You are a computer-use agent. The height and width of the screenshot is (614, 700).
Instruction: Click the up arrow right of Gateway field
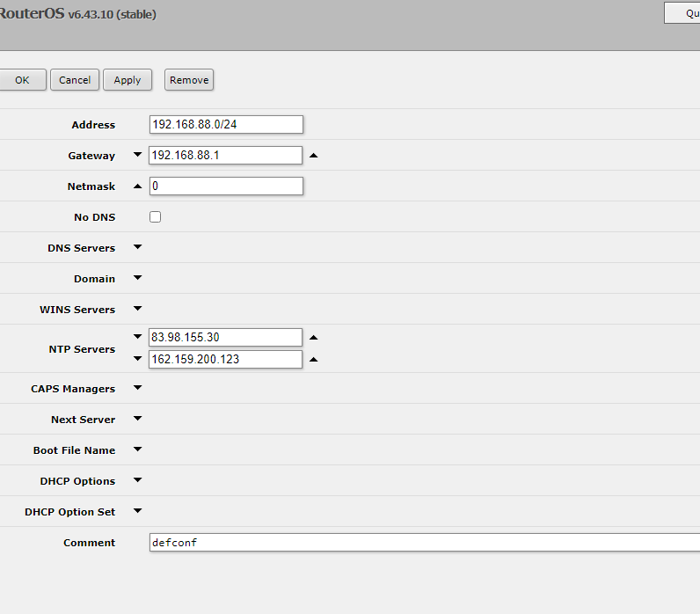[314, 156]
